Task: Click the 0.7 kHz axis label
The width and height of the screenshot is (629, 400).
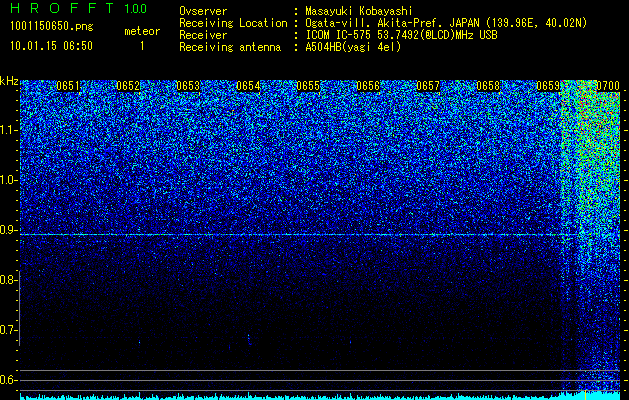Action: (x=8, y=330)
